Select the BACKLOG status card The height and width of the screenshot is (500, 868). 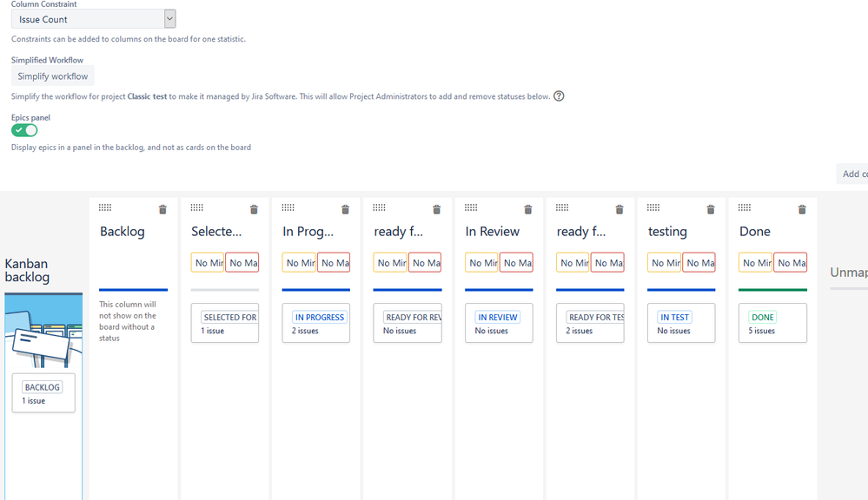pos(43,393)
